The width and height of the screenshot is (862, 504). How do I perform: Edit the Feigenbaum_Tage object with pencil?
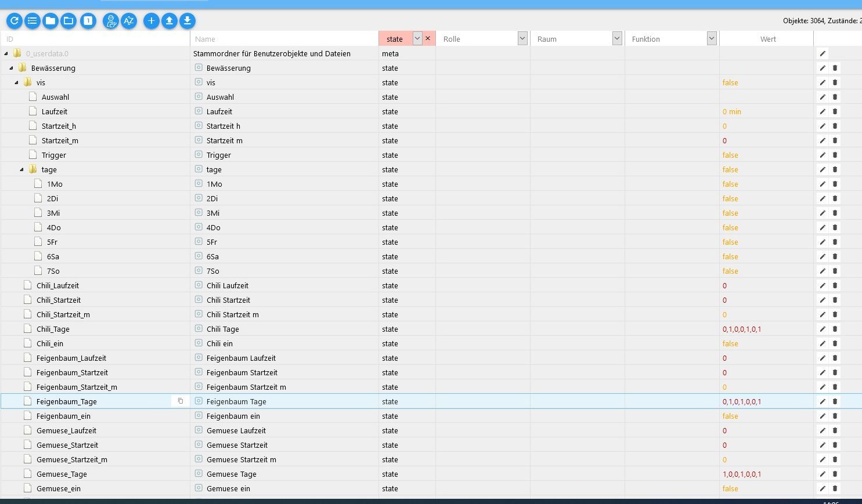tap(823, 401)
